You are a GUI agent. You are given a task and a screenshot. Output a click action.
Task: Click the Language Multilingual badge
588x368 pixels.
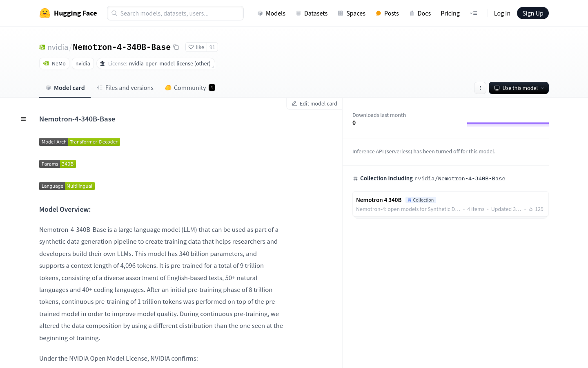pyautogui.click(x=67, y=186)
